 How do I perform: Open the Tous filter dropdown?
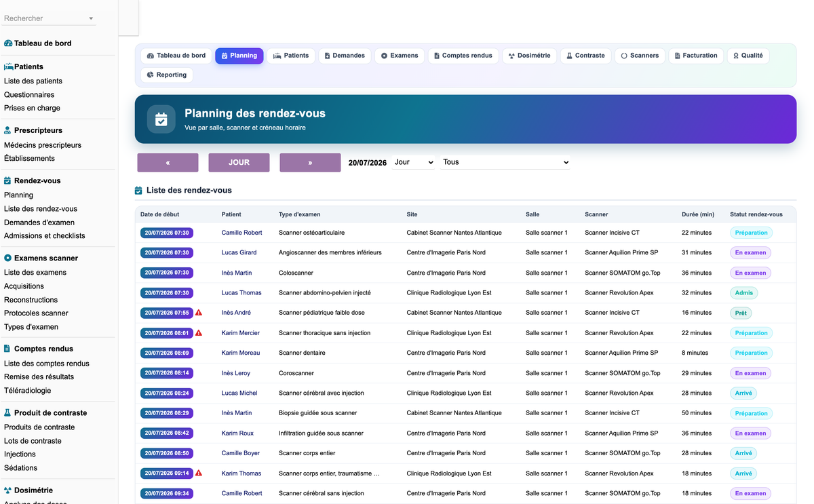pos(505,163)
